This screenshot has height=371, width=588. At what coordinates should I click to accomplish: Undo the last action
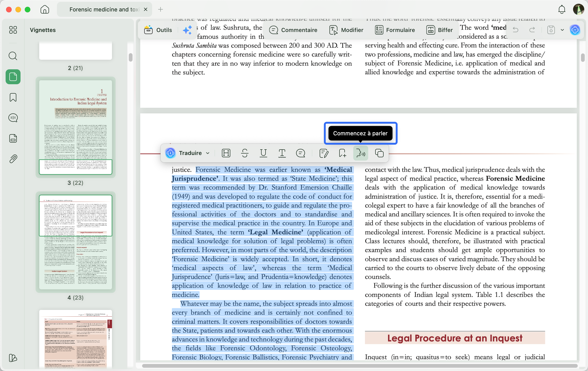(x=515, y=30)
